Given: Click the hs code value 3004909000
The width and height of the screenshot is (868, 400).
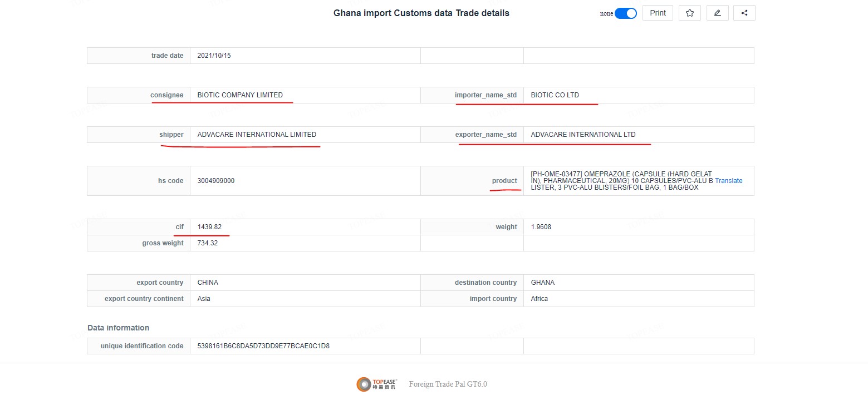Looking at the screenshot, I should (x=216, y=181).
